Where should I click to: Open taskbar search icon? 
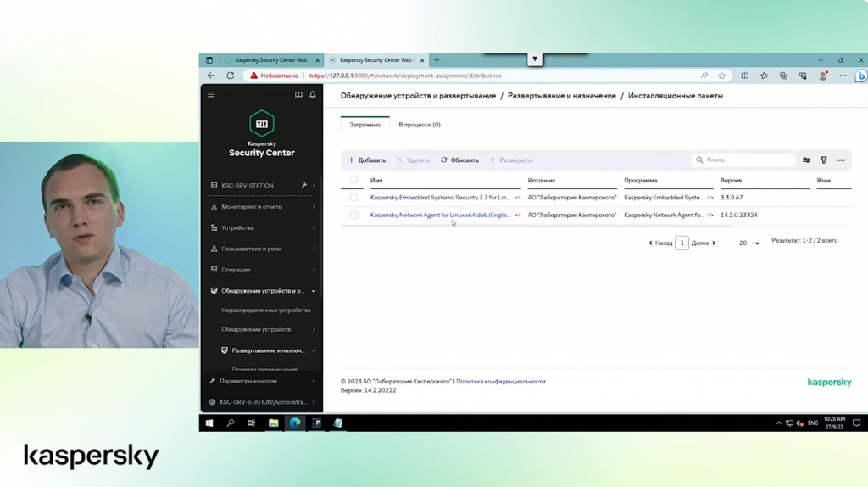tap(231, 423)
